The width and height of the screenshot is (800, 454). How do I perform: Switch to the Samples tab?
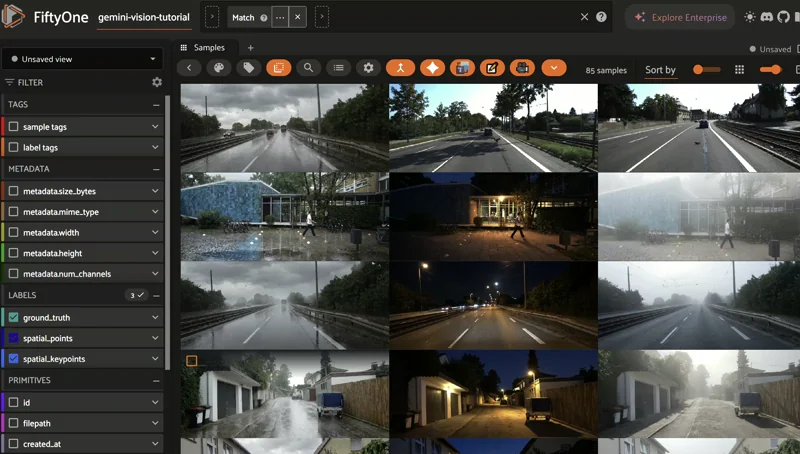(209, 48)
